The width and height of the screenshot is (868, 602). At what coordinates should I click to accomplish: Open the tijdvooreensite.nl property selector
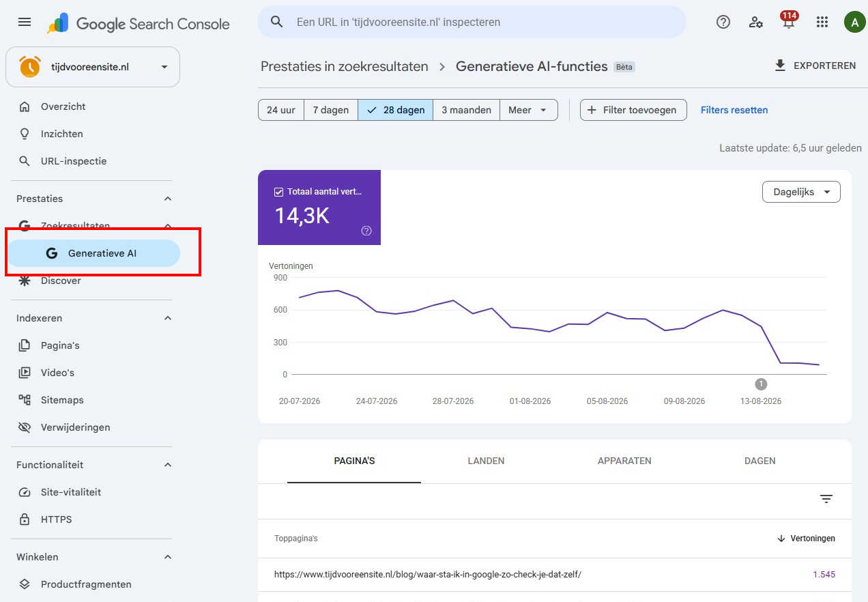click(x=93, y=67)
